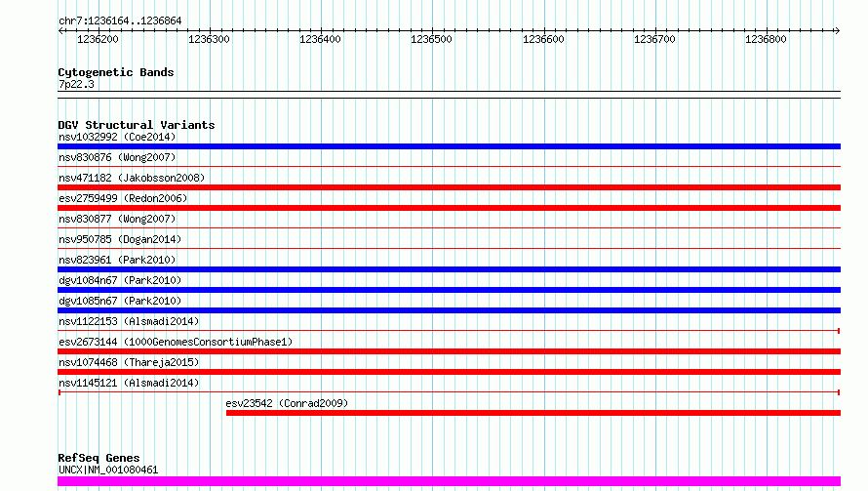Viewport: 868px width, 491px height.
Task: Click the shorter red bar under esv23542
Action: [x=533, y=413]
